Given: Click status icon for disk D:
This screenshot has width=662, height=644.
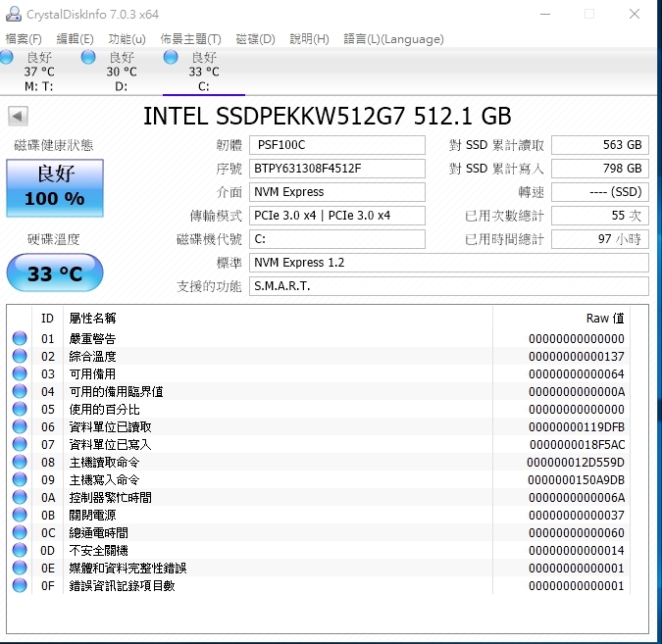Looking at the screenshot, I should [x=88, y=57].
